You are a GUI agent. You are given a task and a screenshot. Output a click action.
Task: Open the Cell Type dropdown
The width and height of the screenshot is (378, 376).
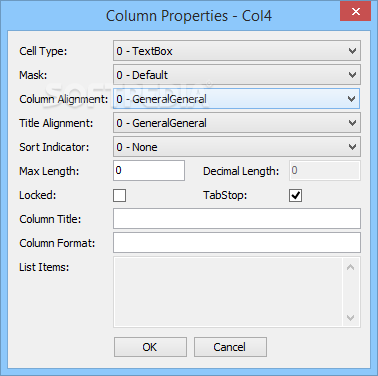pos(237,51)
